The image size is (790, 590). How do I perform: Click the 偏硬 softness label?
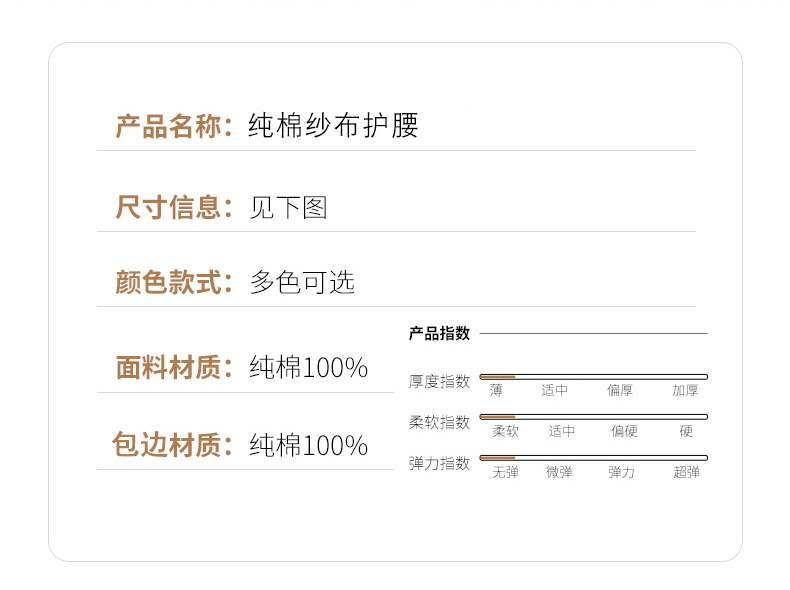tap(624, 431)
